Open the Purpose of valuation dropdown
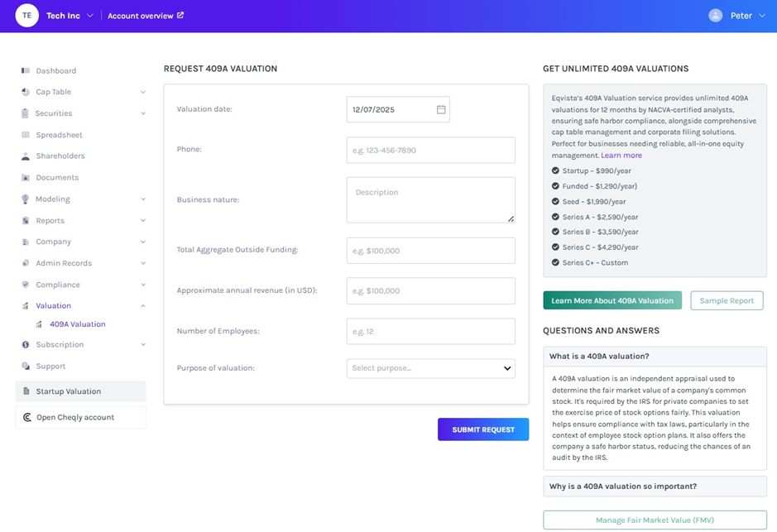 pos(430,368)
